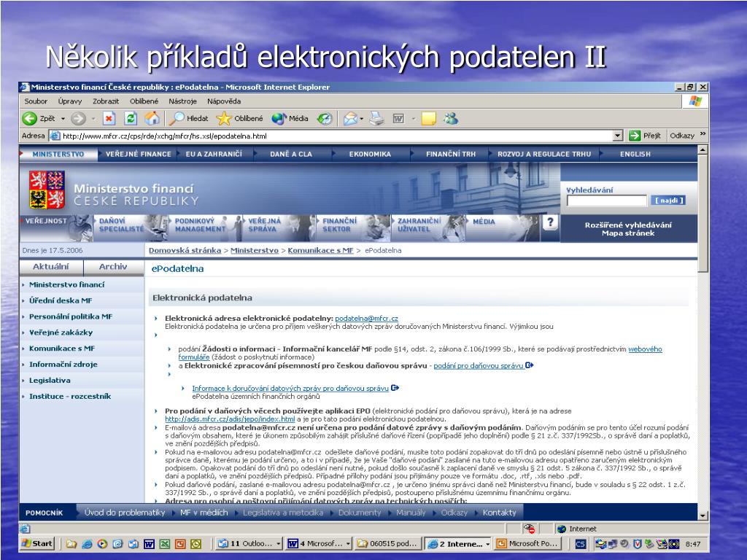Image resolution: width=747 pixels, height=560 pixels.
Task: Click Komunikace s MF breadcrumb link
Action: [x=321, y=251]
